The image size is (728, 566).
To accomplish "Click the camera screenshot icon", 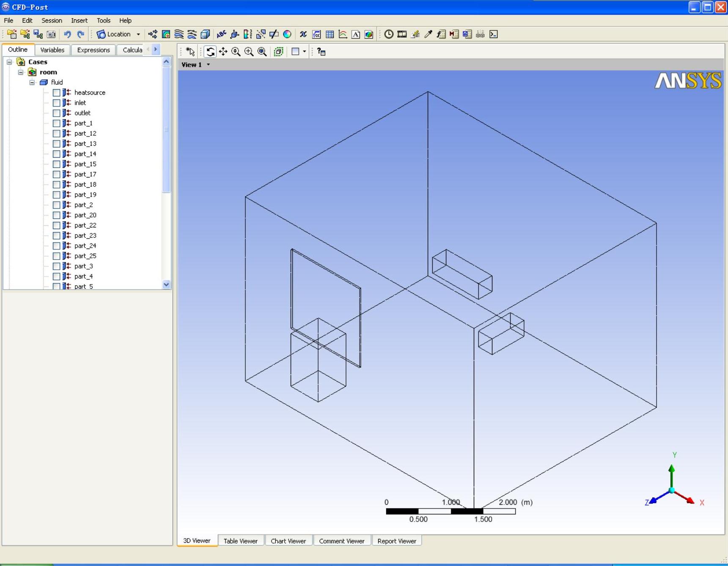I will [51, 34].
